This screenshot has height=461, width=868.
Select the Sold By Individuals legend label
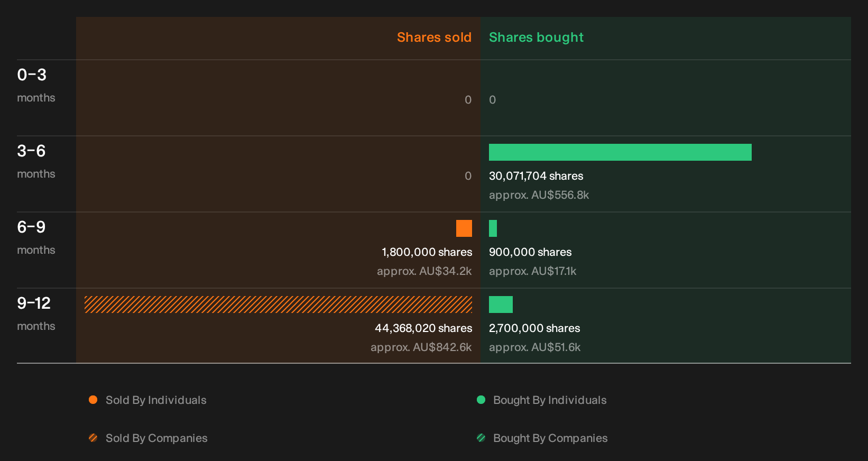pos(156,400)
